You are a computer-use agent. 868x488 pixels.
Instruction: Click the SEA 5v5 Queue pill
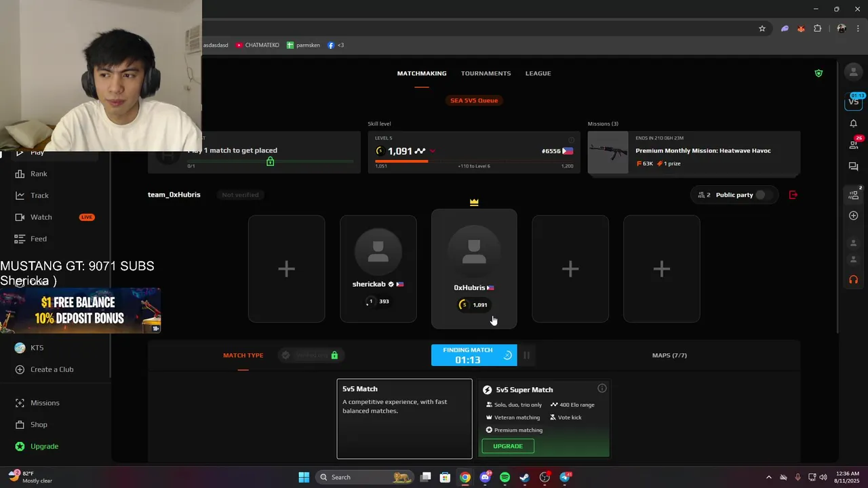[x=474, y=100]
